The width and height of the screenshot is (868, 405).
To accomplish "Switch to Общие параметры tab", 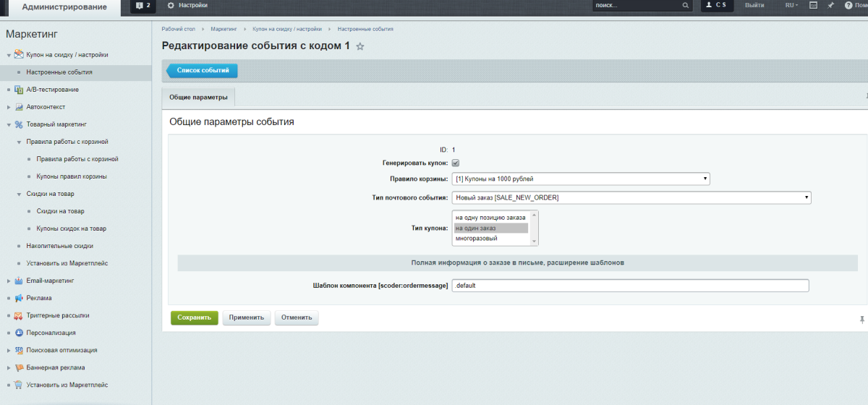I will click(198, 97).
